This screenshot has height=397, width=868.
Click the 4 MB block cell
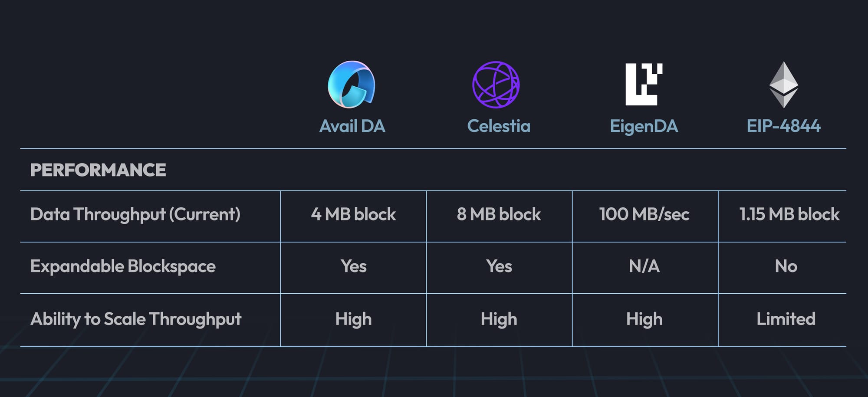click(353, 214)
